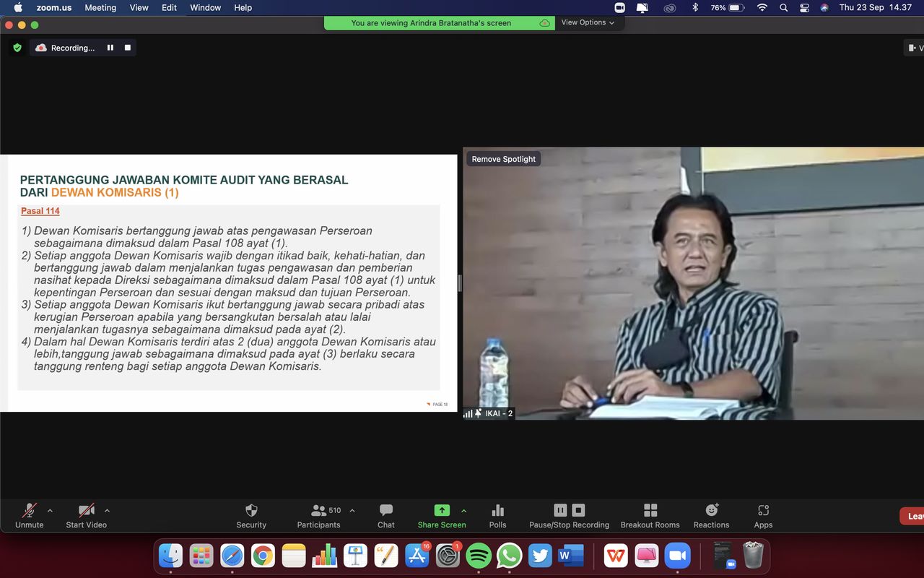Open the Reactions picker
The height and width of the screenshot is (578, 924).
(x=712, y=516)
